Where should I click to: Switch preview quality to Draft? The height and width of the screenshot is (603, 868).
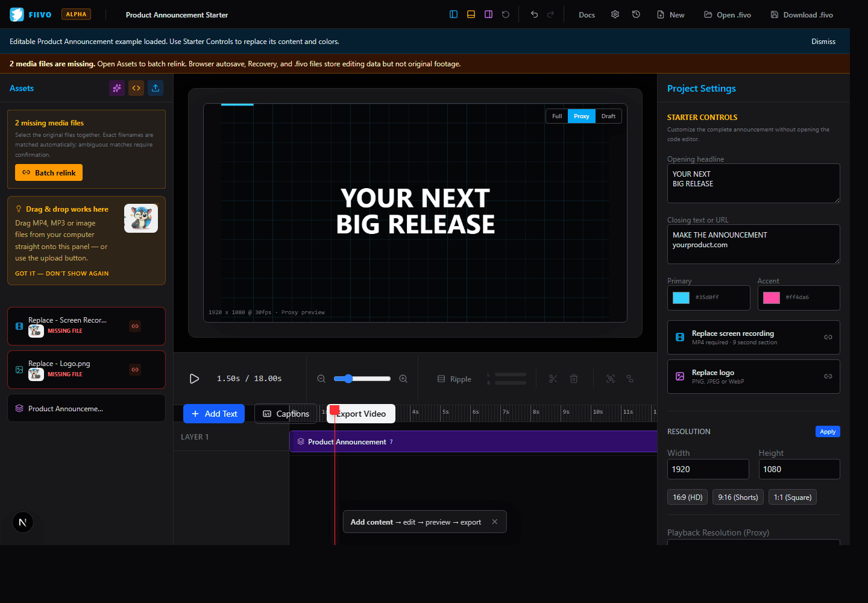tap(608, 116)
